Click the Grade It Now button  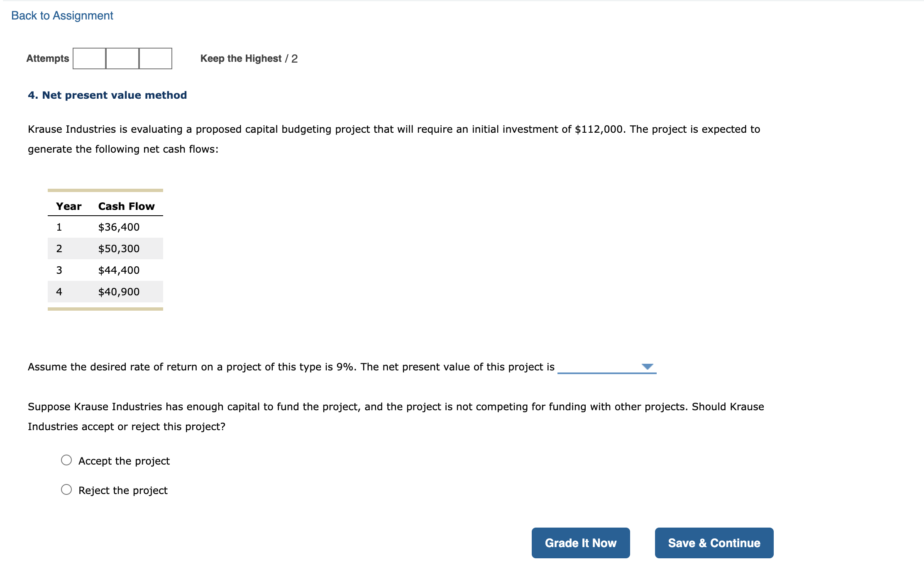pyautogui.click(x=580, y=543)
